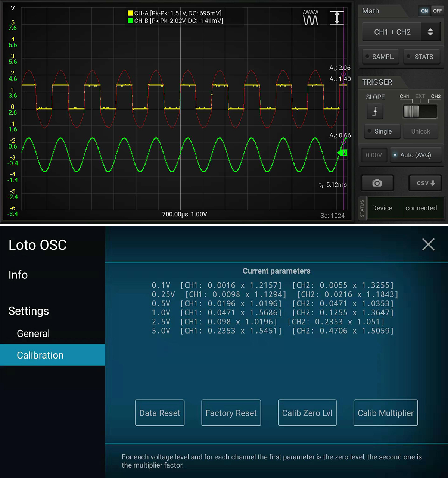Screen dimensions: 448x478
Task: Open the Calibration settings tab
Action: (40, 355)
